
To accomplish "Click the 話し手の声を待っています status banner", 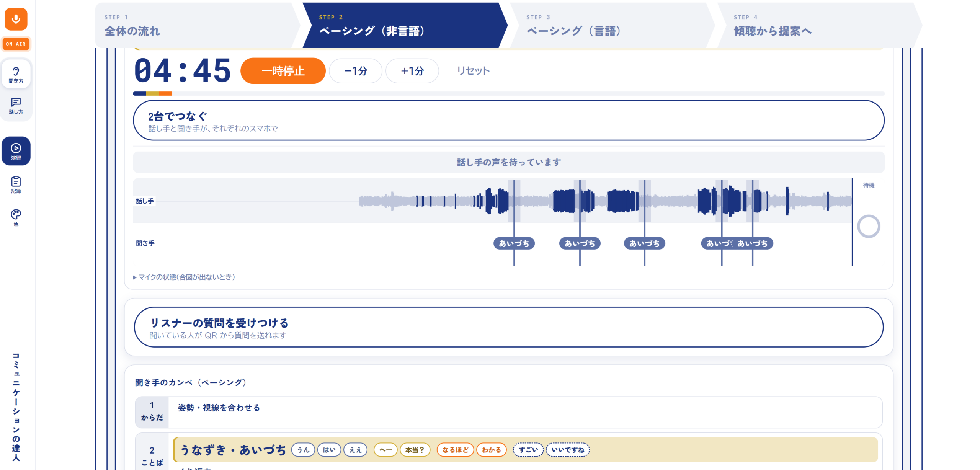I will (x=508, y=162).
